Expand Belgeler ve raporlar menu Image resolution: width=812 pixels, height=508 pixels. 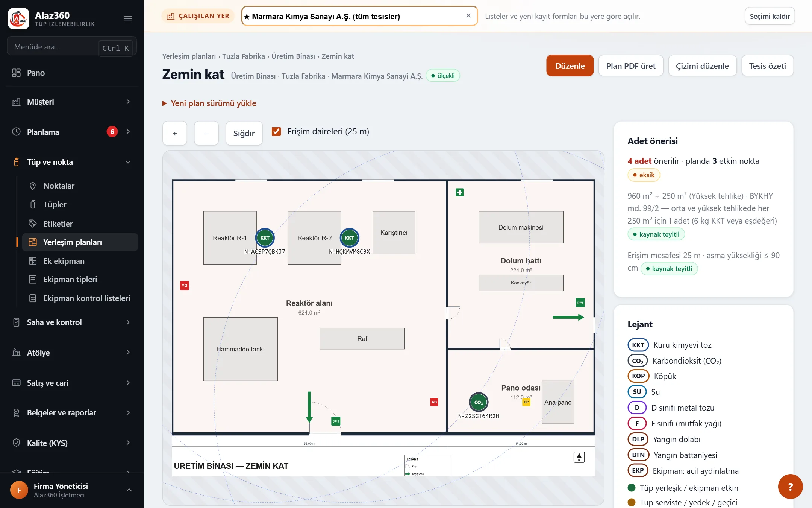[72, 413]
